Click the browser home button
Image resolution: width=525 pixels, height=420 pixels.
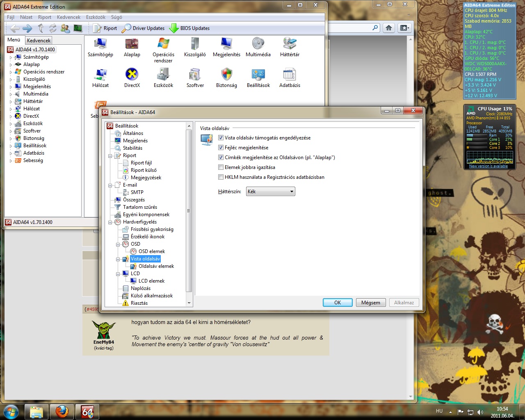tap(389, 28)
